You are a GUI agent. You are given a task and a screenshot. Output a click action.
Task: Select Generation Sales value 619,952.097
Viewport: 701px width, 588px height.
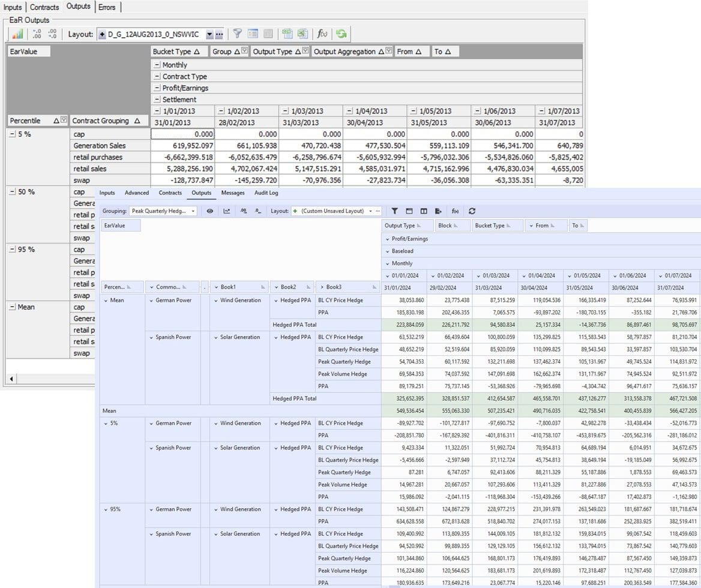click(182, 146)
